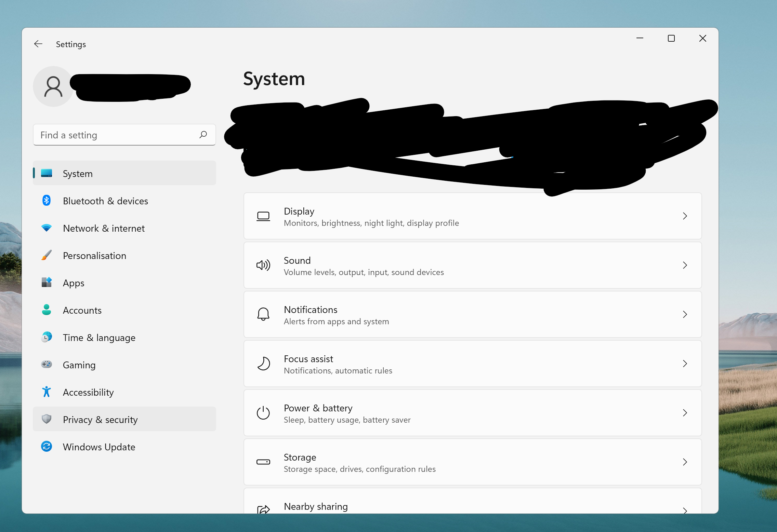Click the search magnifier icon
The height and width of the screenshot is (532, 777).
(x=203, y=135)
